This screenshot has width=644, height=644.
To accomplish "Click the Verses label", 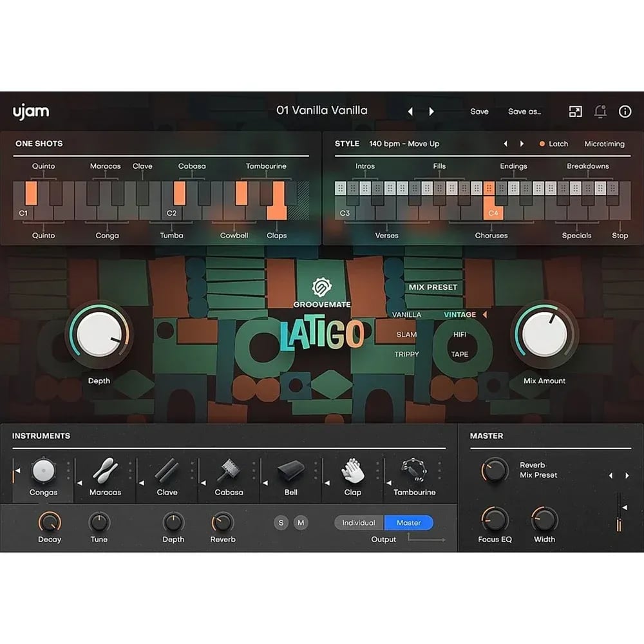I will click(386, 235).
